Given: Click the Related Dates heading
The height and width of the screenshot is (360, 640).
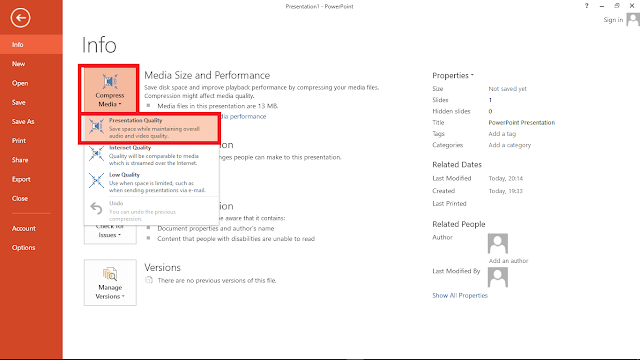Looking at the screenshot, I should 457,164.
